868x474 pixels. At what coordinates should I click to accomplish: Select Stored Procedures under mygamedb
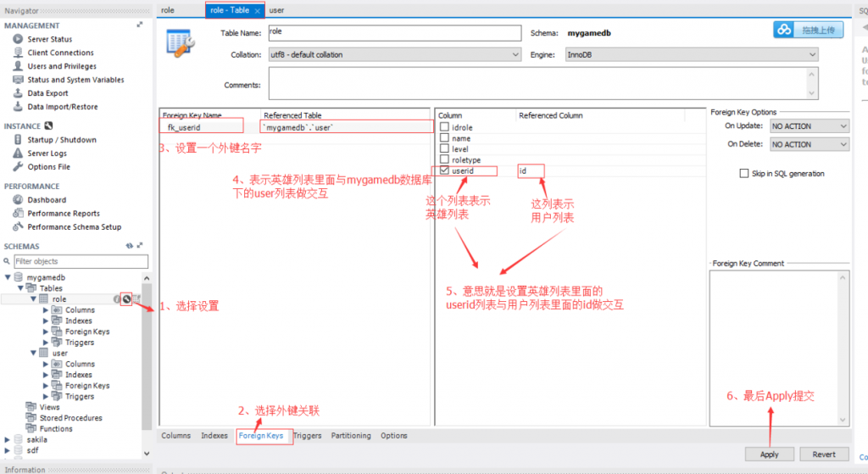coord(70,418)
